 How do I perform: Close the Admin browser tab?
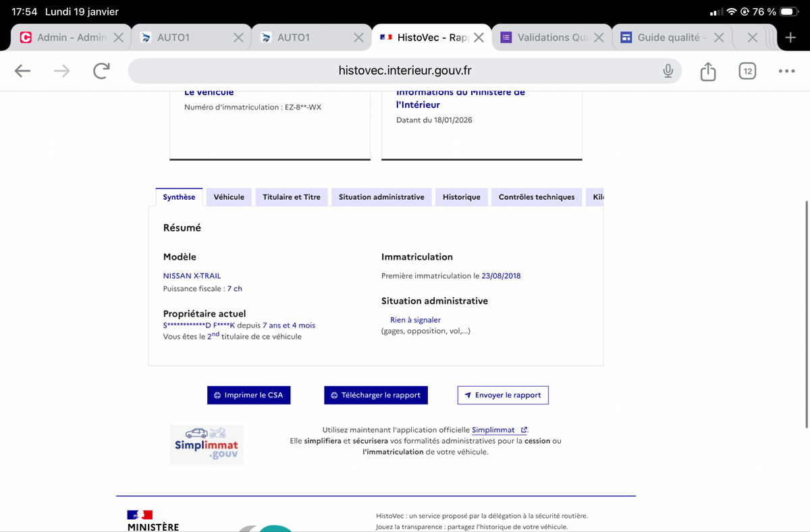pos(118,38)
